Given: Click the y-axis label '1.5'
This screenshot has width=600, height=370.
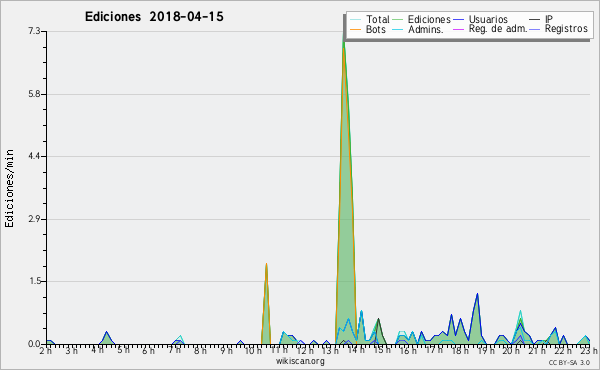Looking at the screenshot, I should point(34,281).
